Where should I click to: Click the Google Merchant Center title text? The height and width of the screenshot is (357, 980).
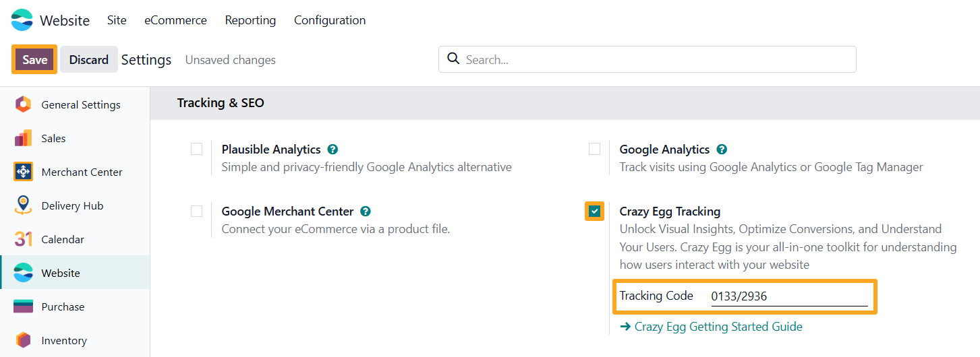288,212
